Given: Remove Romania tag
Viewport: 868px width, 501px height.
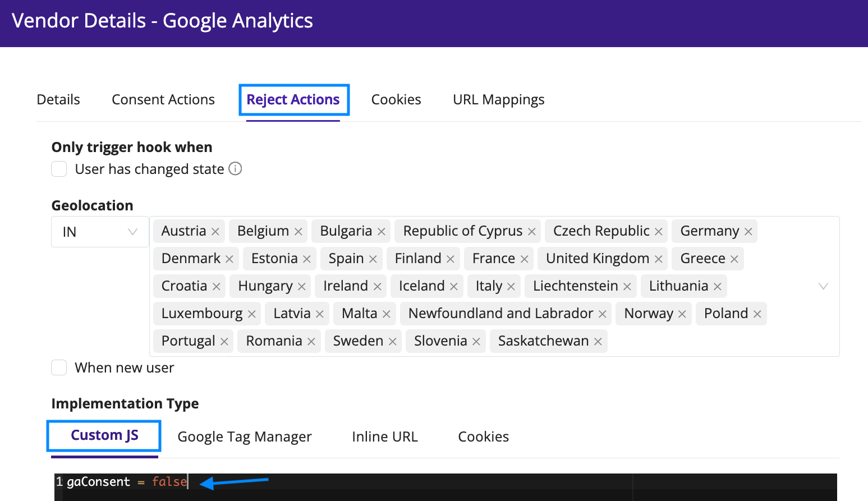Looking at the screenshot, I should (311, 341).
